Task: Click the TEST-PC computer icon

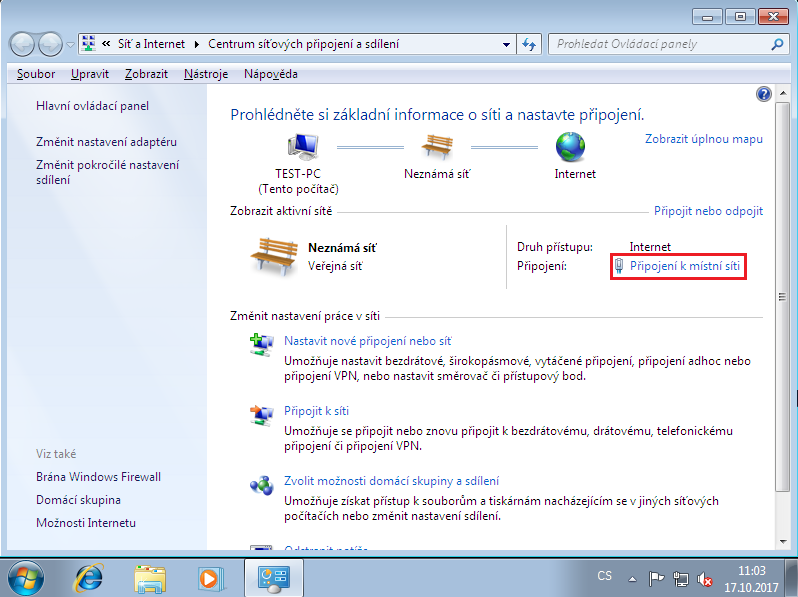Action: click(x=298, y=147)
